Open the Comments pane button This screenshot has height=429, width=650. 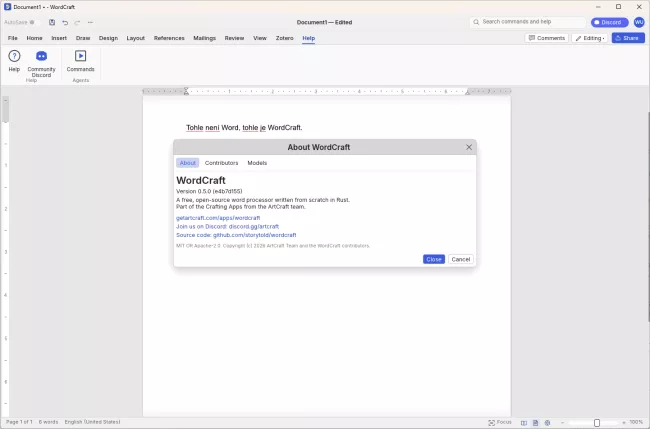click(x=546, y=38)
